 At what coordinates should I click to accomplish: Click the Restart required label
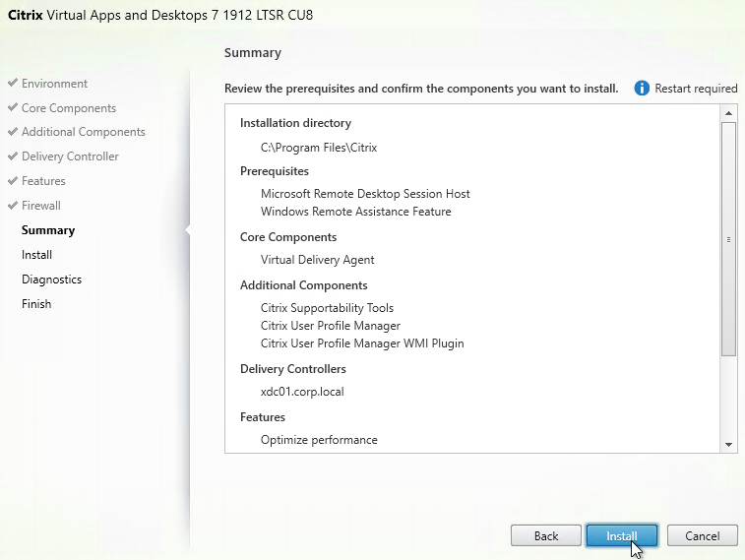click(x=696, y=89)
